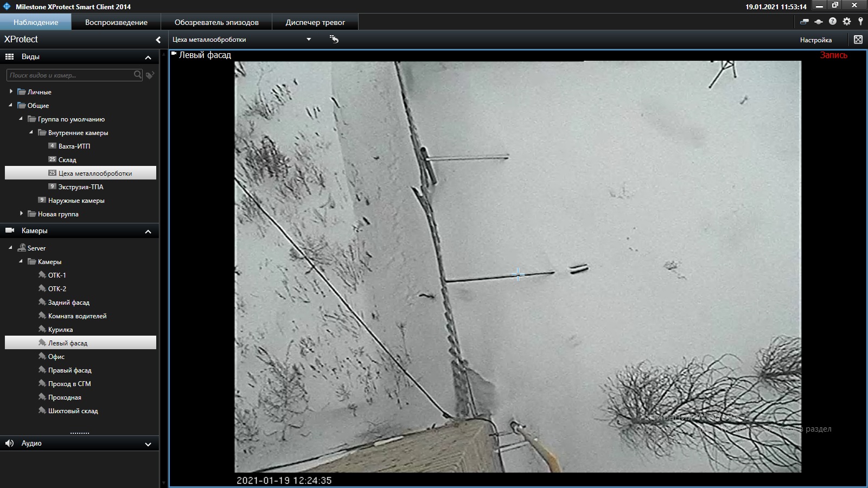
Task: Select the Комната водителей camera
Action: (x=77, y=316)
